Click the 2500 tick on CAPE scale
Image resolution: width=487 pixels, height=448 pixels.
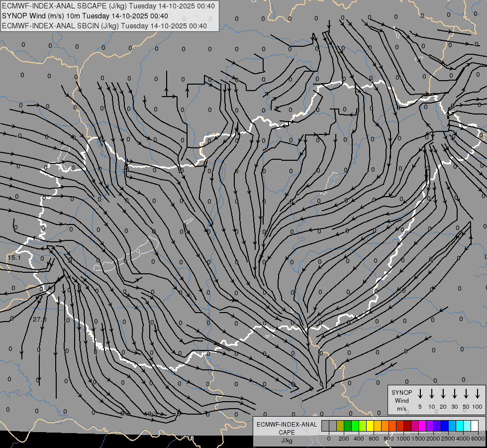click(x=448, y=439)
